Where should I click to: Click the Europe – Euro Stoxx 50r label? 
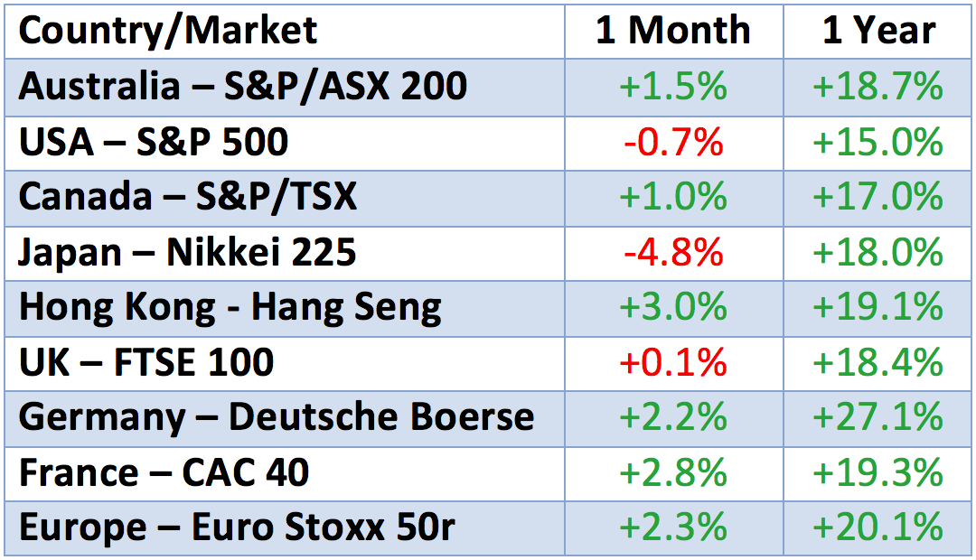[237, 527]
